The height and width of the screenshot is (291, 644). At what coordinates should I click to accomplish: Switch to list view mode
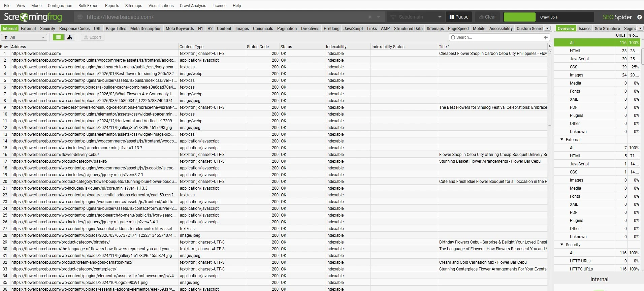[x=58, y=37]
